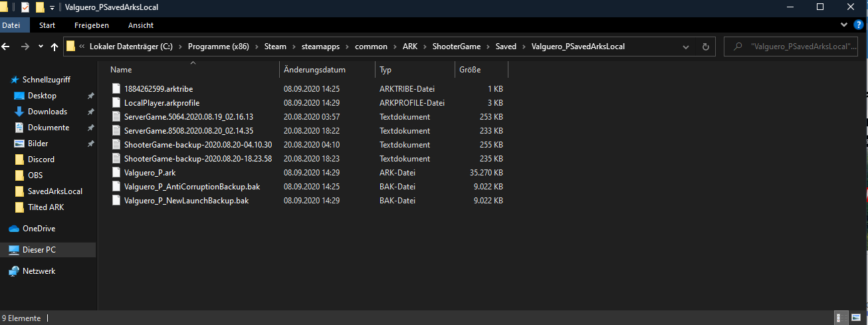
Task: Go up one folder level
Action: [54, 47]
